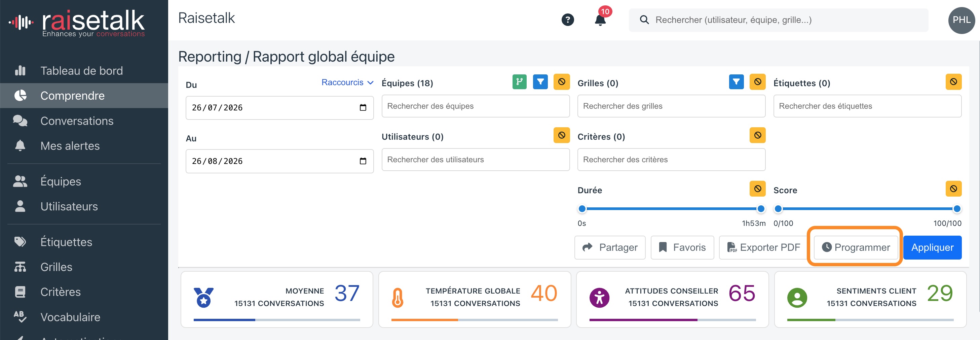Image resolution: width=980 pixels, height=340 pixels.
Task: Click the green branch icon beside Équipes
Action: point(519,82)
